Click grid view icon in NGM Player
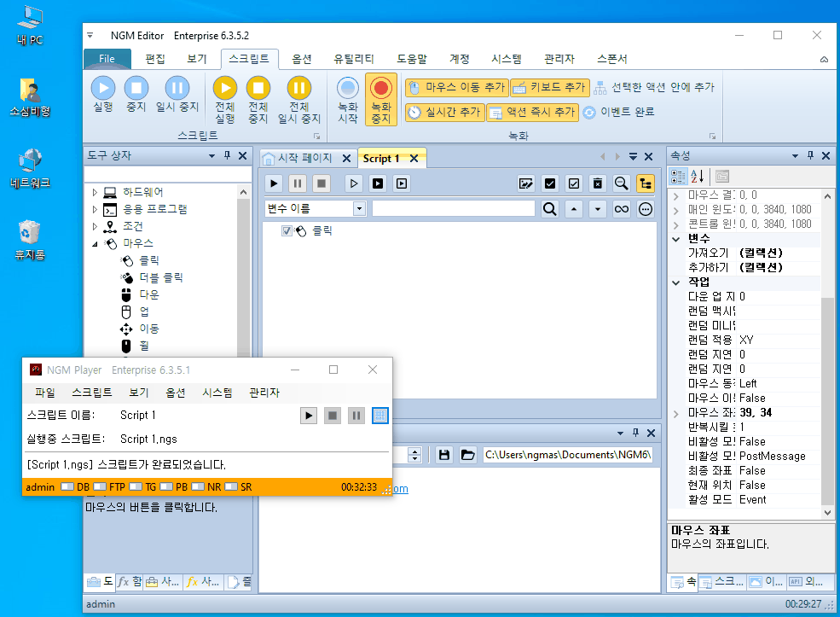 (x=379, y=416)
